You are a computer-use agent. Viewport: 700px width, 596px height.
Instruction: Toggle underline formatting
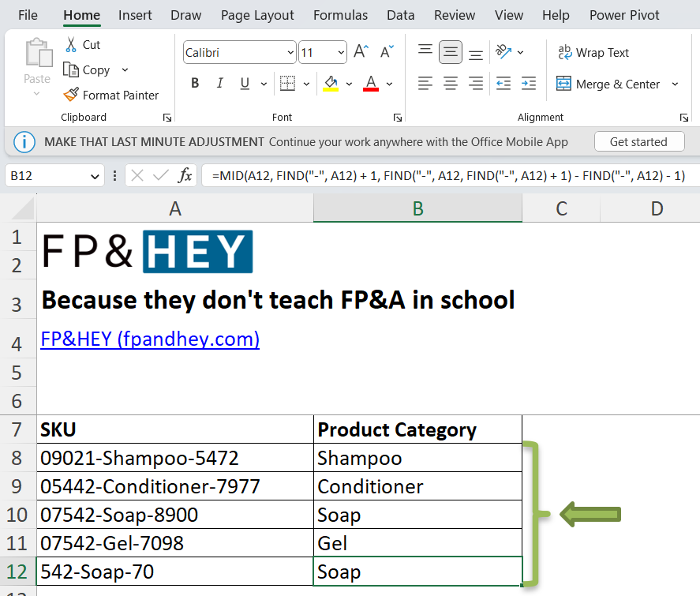pyautogui.click(x=243, y=82)
